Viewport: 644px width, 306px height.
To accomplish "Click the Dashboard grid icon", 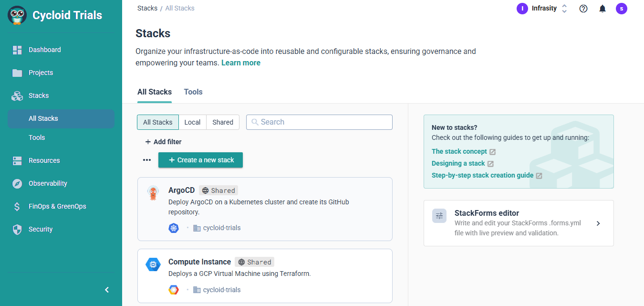I will point(17,50).
